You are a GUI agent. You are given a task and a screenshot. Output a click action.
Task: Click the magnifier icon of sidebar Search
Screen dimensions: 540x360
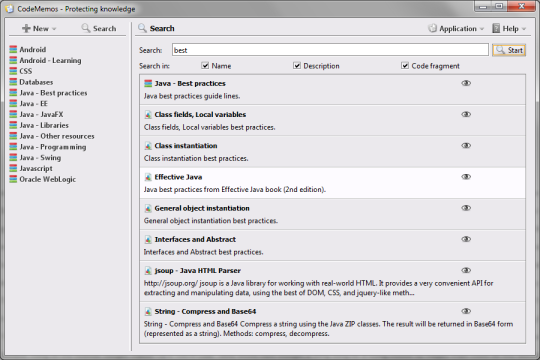coord(86,28)
